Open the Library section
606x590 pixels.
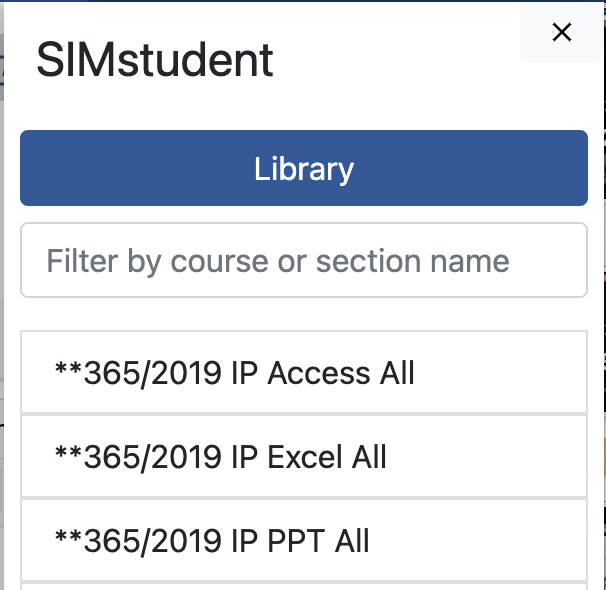[x=304, y=168]
